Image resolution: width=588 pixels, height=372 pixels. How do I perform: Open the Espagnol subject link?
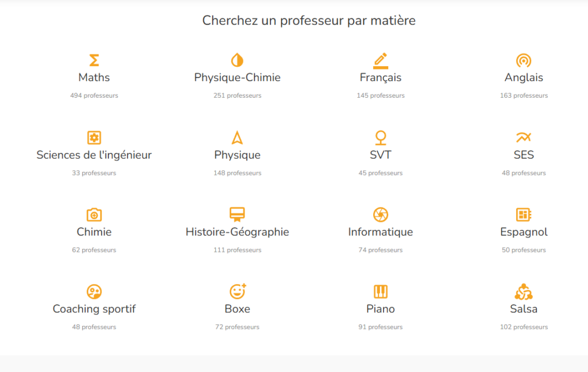pos(524,232)
